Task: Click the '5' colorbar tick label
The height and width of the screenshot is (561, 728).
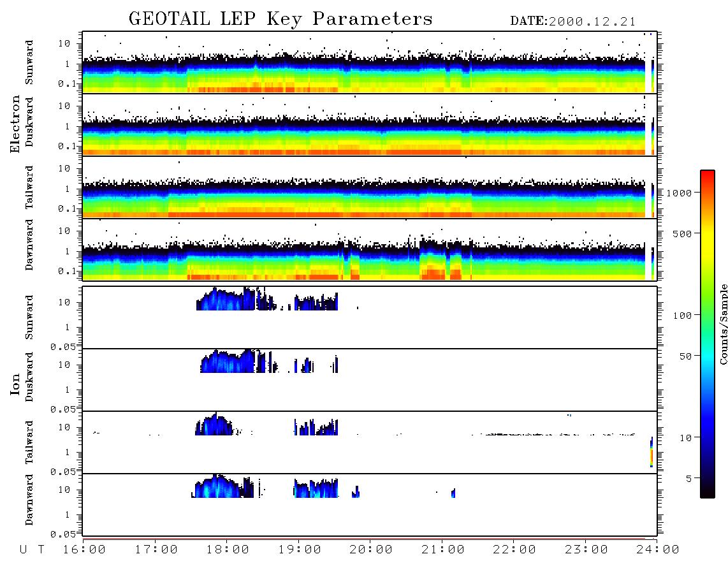Action: pyautogui.click(x=688, y=479)
